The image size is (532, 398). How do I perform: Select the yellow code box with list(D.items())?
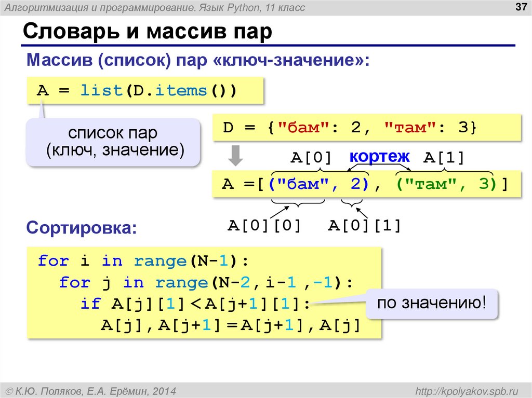click(145, 90)
